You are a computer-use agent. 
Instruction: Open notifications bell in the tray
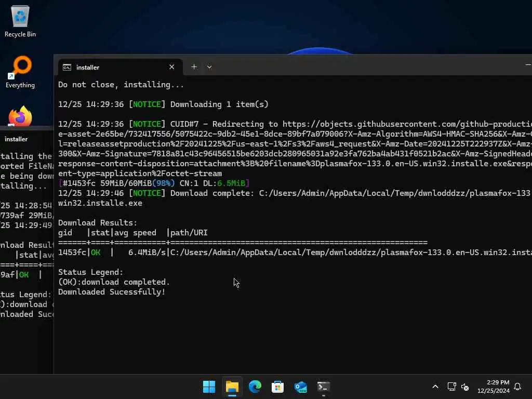coord(517,387)
